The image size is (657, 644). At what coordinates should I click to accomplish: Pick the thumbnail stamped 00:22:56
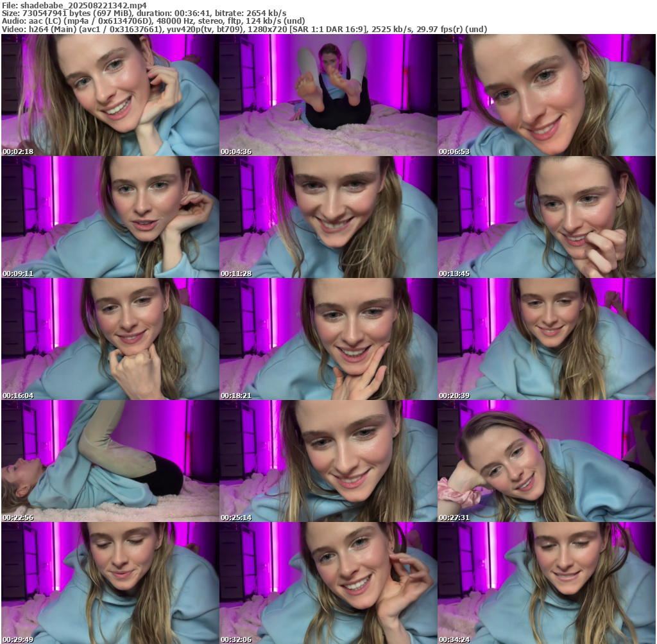point(110,461)
